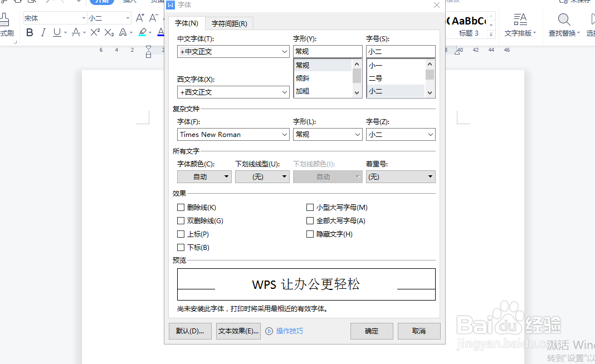Decrease font size with A- icon
This screenshot has height=364, width=595.
point(154,18)
